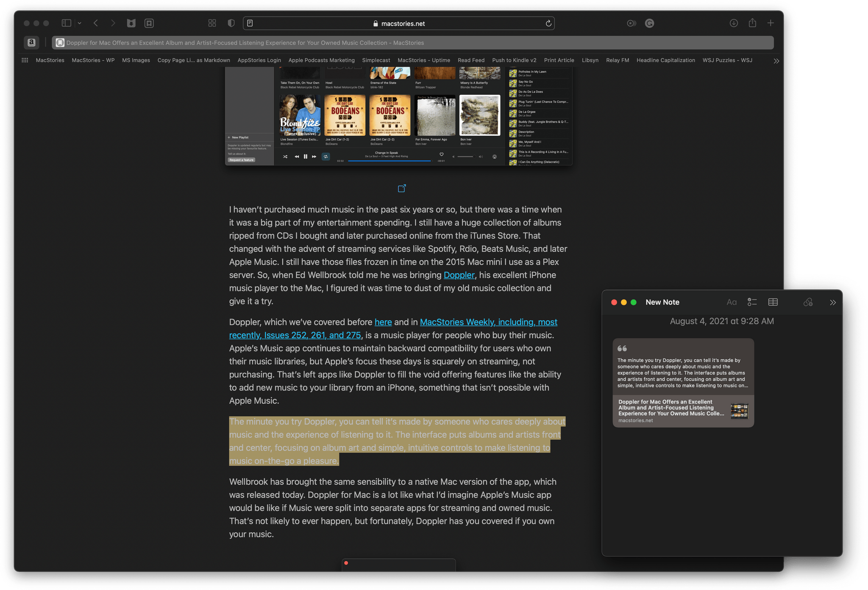Follow the 'here' link in article
Image resolution: width=868 pixels, height=590 pixels.
coord(383,322)
